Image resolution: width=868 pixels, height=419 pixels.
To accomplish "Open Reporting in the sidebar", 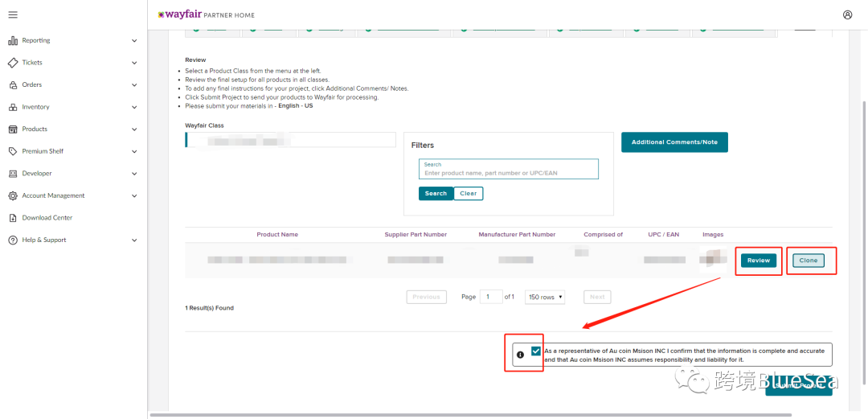I will coord(36,40).
